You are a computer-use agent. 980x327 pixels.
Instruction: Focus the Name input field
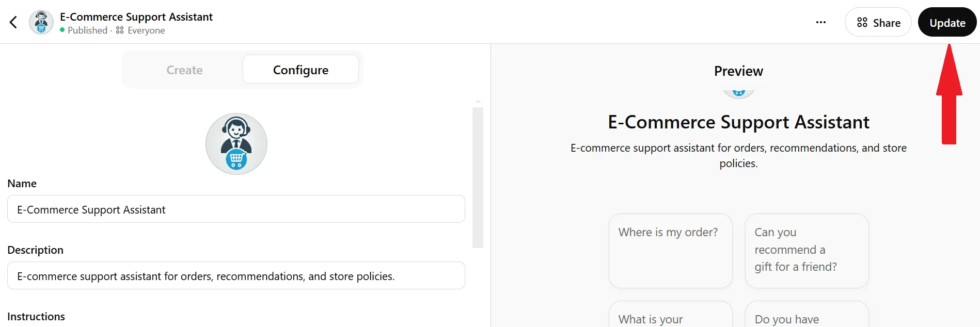[x=236, y=209]
